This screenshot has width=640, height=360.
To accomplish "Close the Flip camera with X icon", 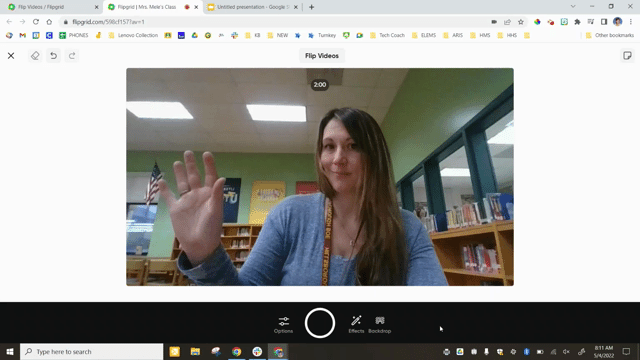I will click(11, 56).
